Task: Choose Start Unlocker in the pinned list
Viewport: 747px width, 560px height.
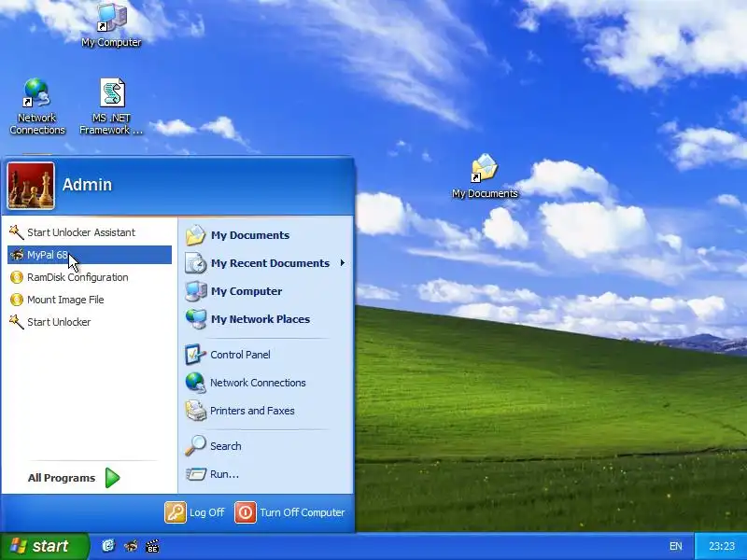Action: click(90, 322)
